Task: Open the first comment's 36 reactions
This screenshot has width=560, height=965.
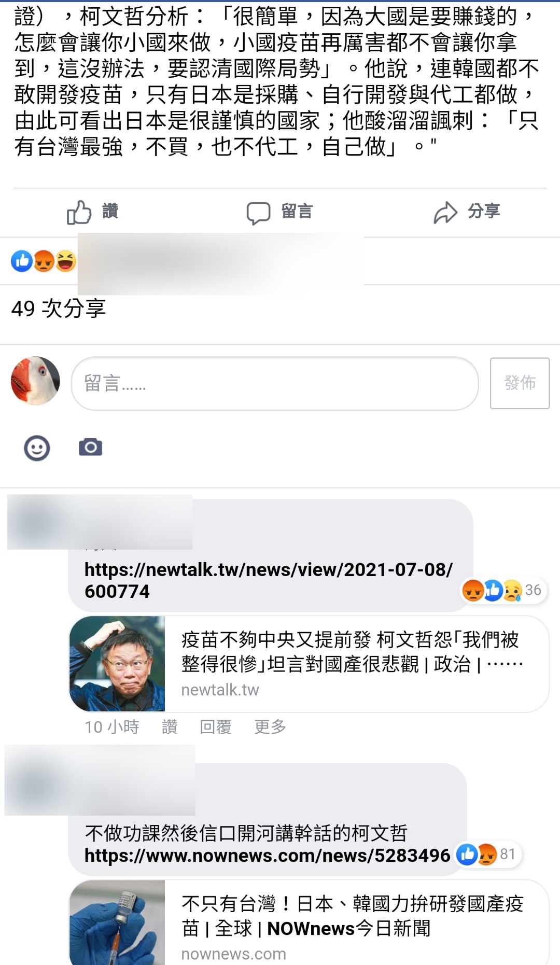Action: coord(503,590)
